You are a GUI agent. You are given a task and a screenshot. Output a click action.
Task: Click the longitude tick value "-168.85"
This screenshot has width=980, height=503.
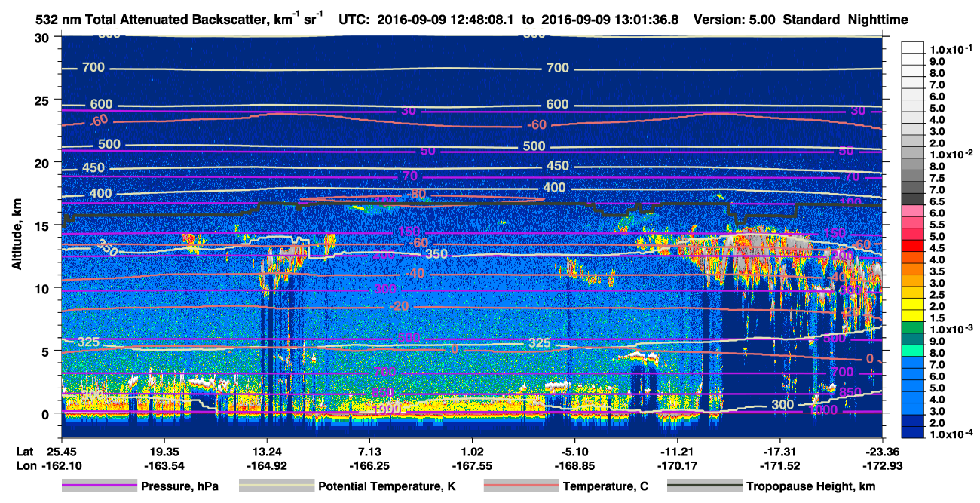(574, 465)
